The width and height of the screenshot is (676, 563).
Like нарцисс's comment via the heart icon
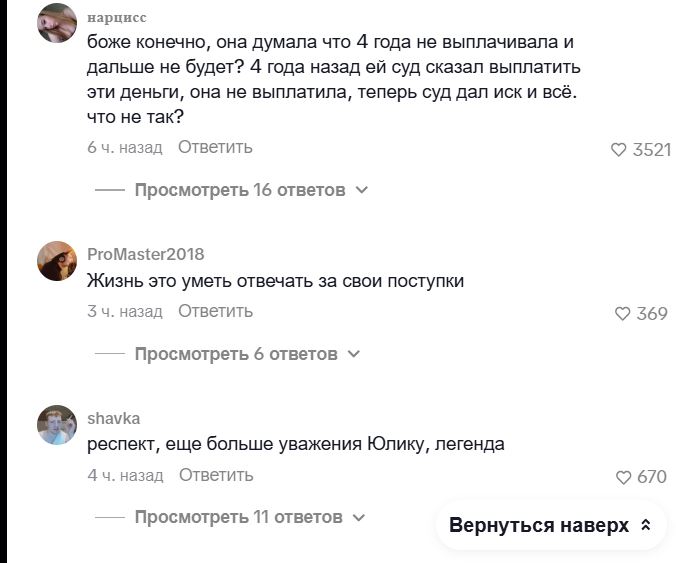tap(618, 150)
